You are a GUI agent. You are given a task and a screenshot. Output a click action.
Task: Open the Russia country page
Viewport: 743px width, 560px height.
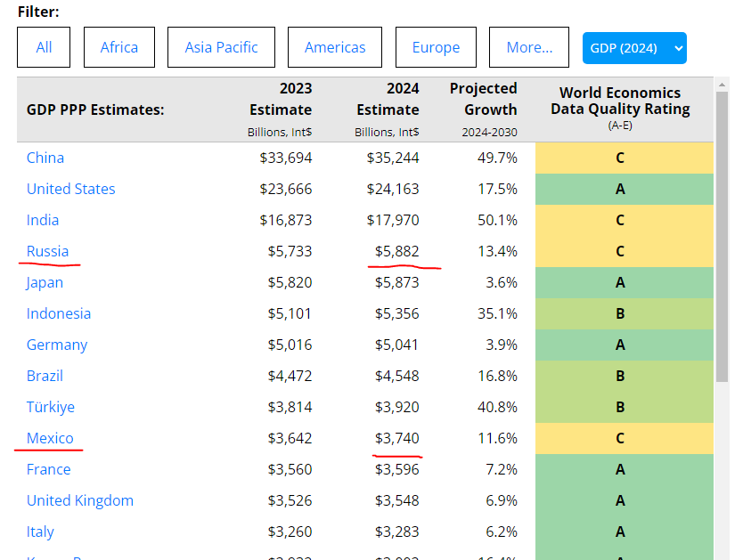coord(47,251)
